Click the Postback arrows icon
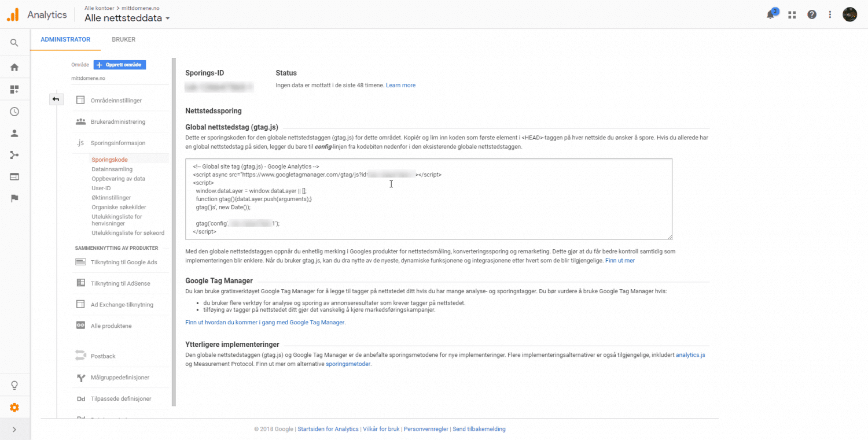The height and width of the screenshot is (440, 868). (80, 356)
